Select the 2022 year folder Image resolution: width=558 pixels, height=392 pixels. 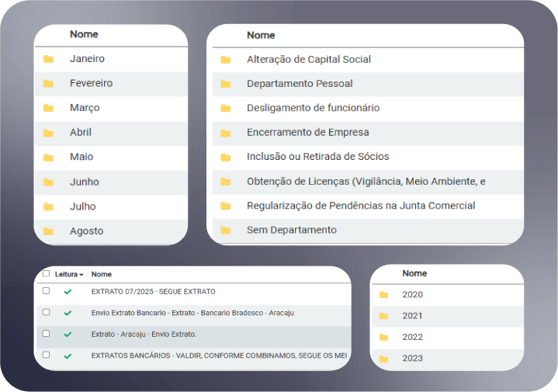(412, 338)
